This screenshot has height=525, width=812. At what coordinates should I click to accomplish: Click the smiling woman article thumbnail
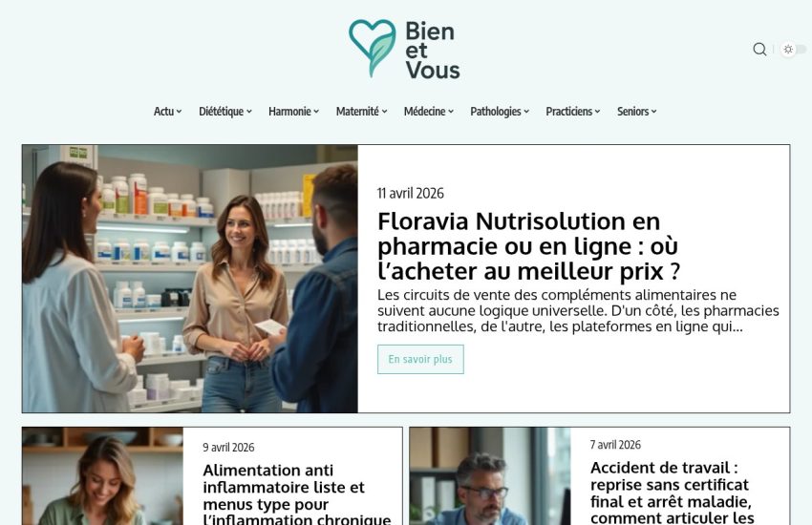click(x=102, y=476)
